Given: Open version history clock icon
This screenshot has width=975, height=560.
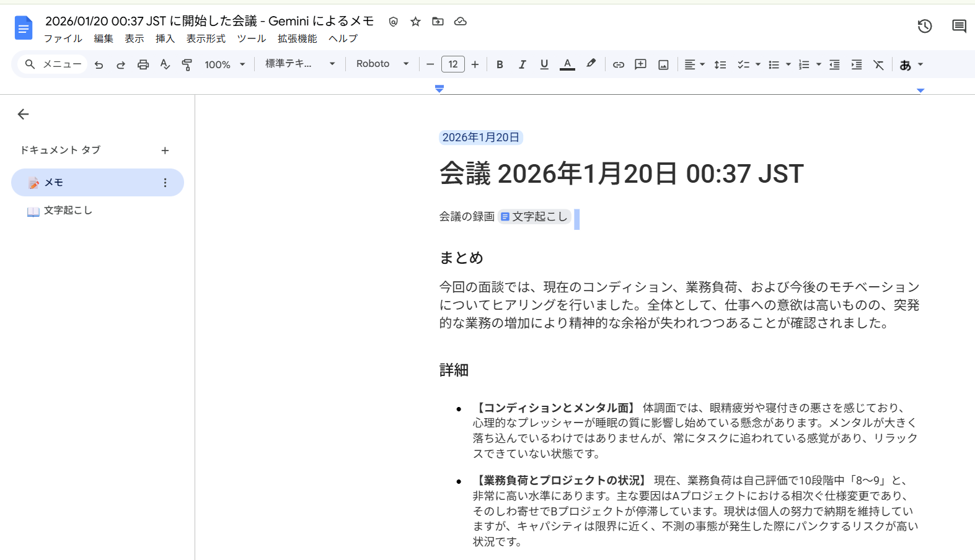Looking at the screenshot, I should (x=924, y=26).
